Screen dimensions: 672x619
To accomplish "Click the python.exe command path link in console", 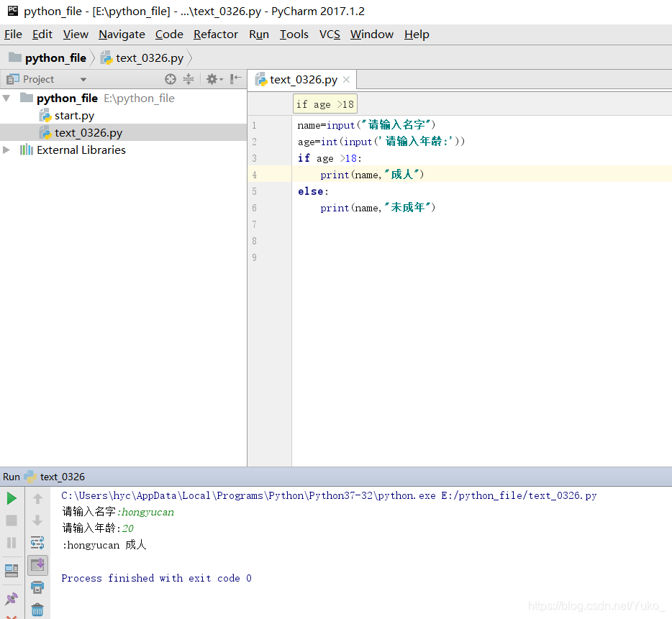I will pyautogui.click(x=329, y=495).
